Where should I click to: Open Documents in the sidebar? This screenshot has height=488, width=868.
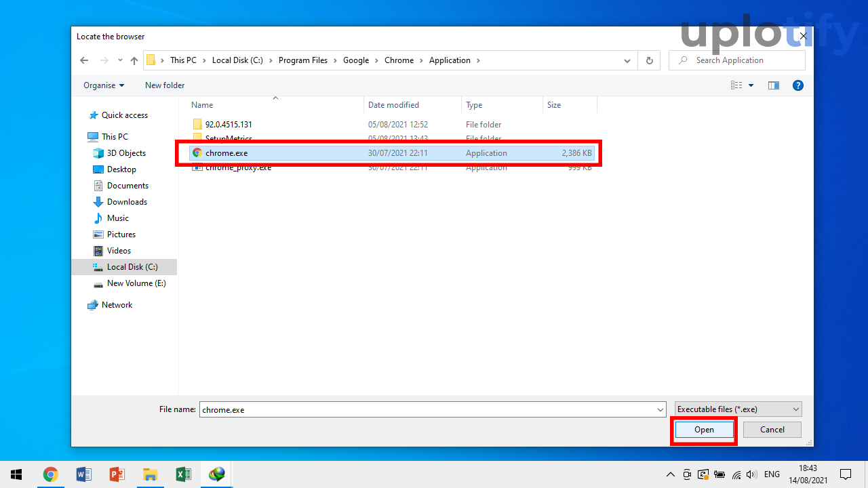coord(127,186)
